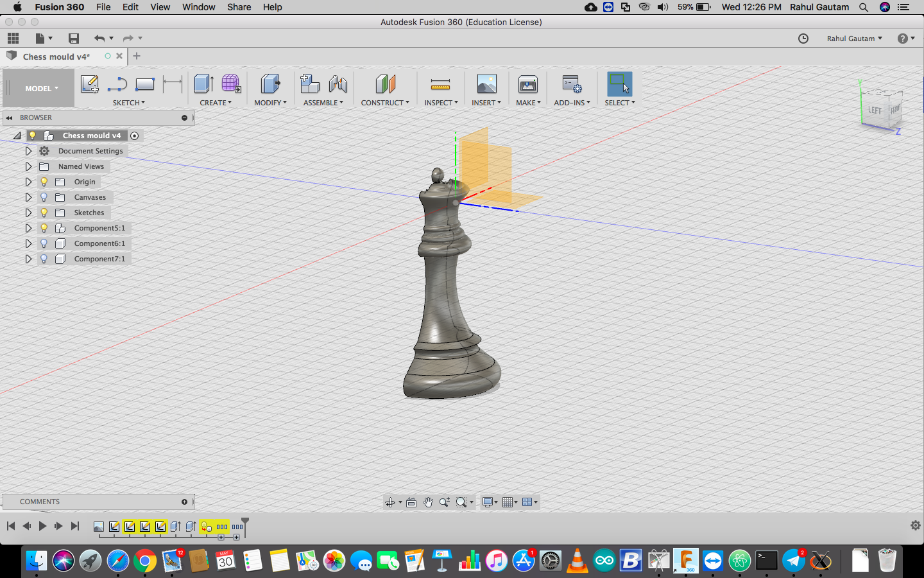Click the Look At icon
The width and height of the screenshot is (924, 578).
[411, 502]
